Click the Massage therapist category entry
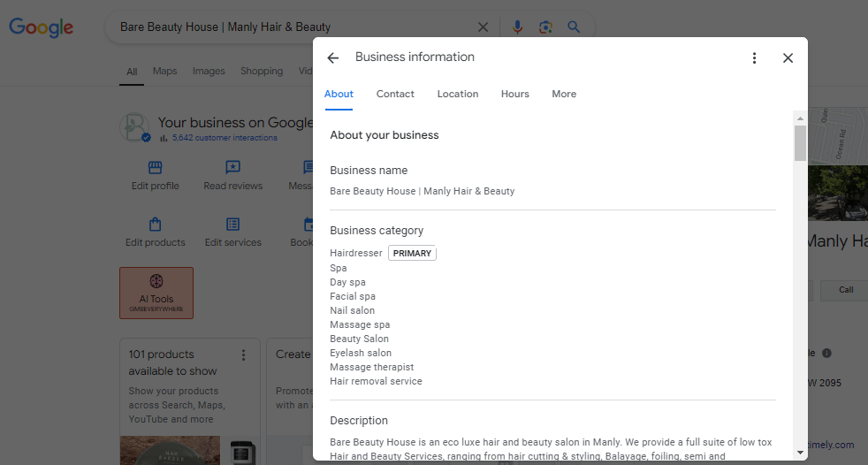Image resolution: width=868 pixels, height=465 pixels. click(371, 367)
